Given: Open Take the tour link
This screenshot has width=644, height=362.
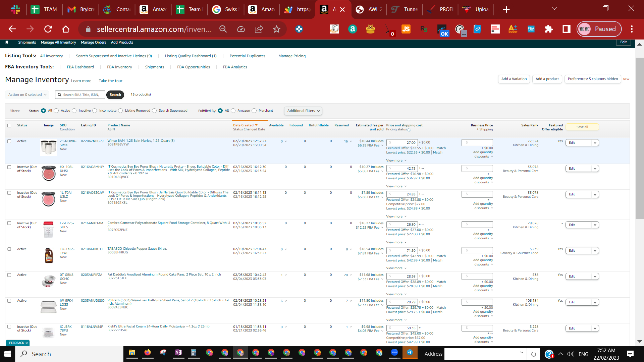Looking at the screenshot, I should (110, 81).
